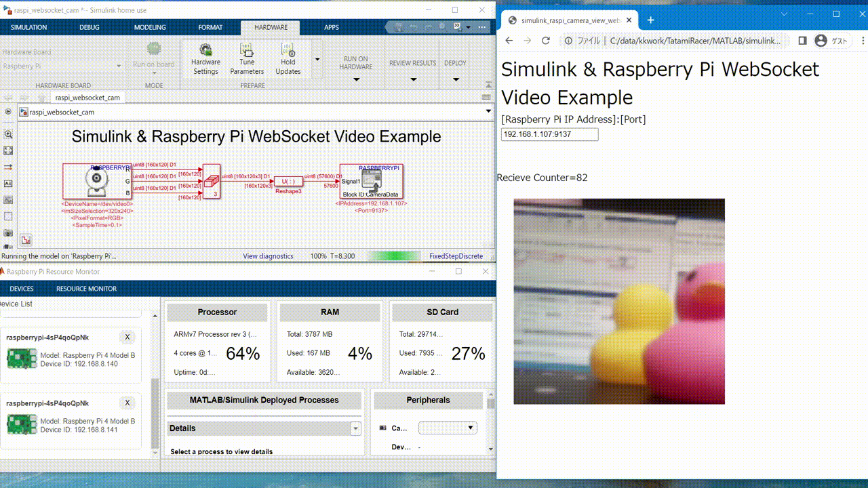This screenshot has width=868, height=488.
Task: Open Hardware Settings in the Prepare section
Action: 205,58
